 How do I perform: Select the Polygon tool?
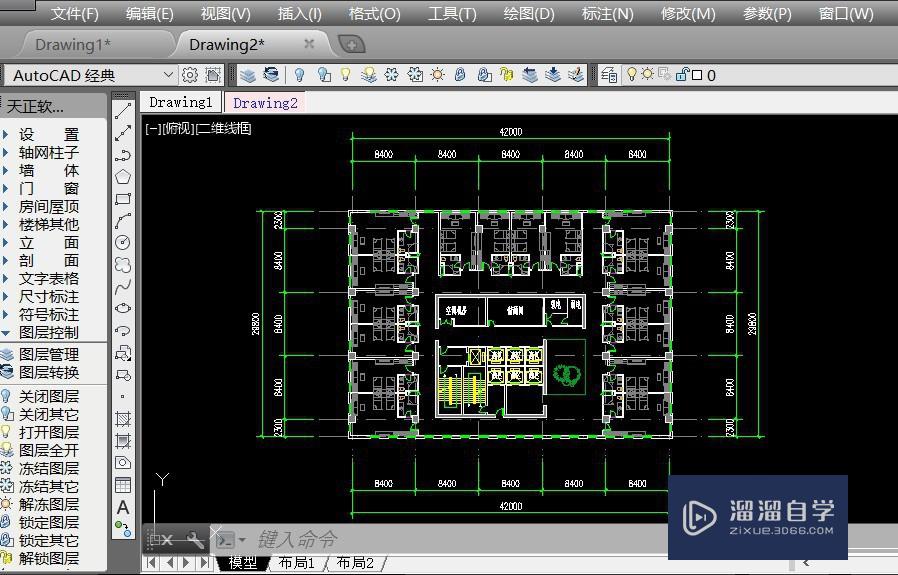[x=123, y=177]
